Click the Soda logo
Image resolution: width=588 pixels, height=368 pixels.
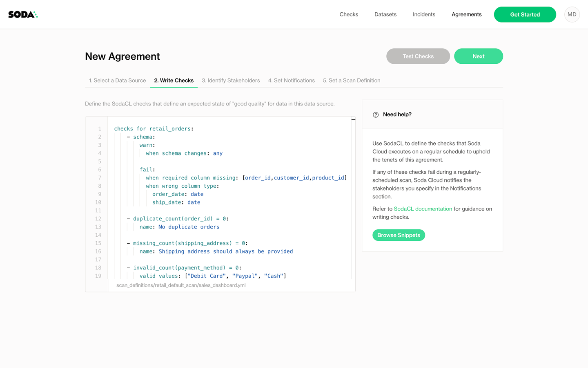point(23,14)
